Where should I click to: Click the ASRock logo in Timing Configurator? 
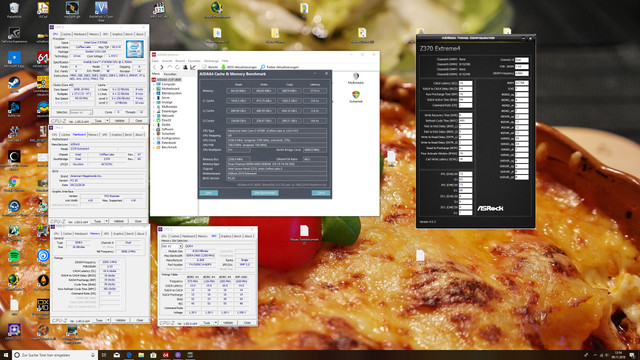(x=490, y=208)
